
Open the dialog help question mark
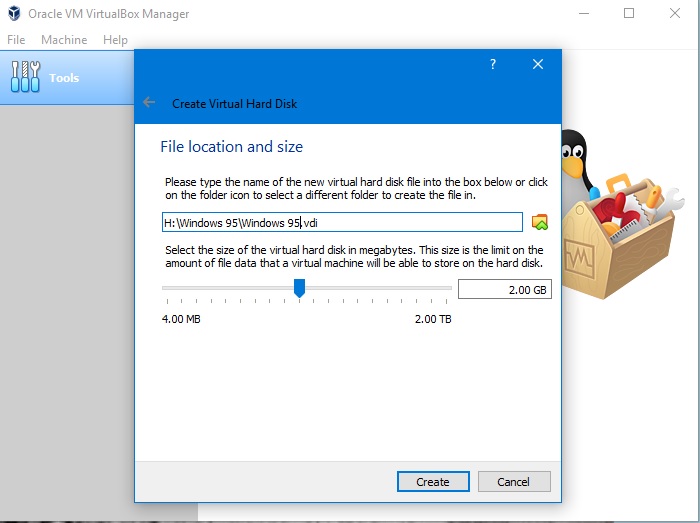pos(493,64)
